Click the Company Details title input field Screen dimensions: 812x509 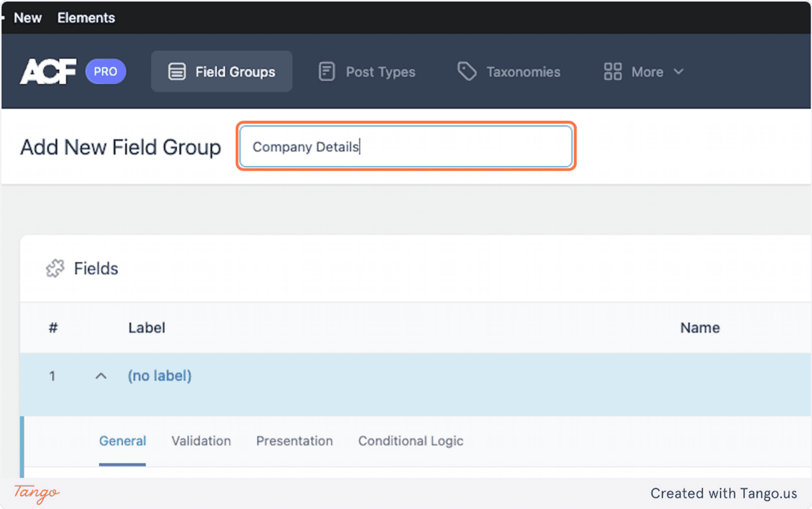coord(406,147)
